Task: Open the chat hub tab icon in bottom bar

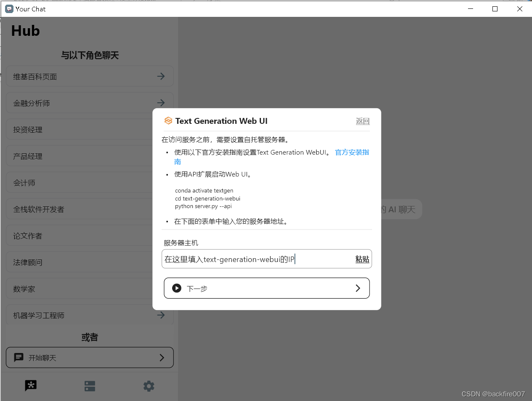Action: point(31,385)
